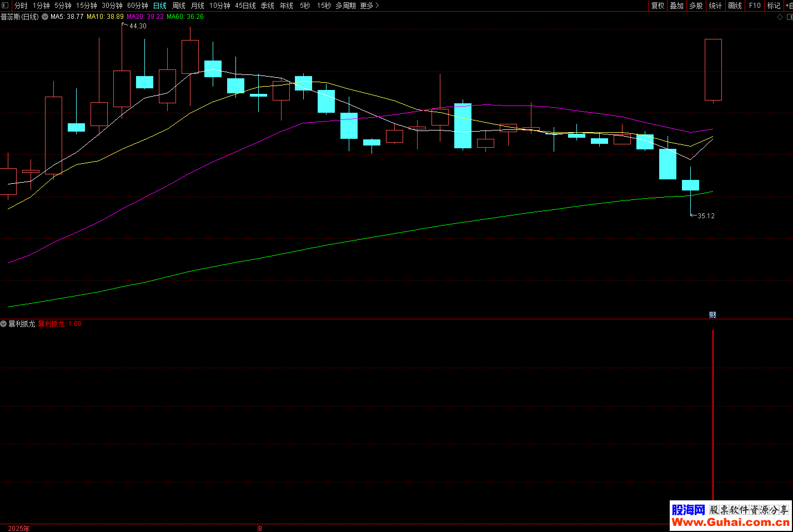Click the 2025年 date axis label
Viewport: 793px width, 532px height.
point(19,528)
